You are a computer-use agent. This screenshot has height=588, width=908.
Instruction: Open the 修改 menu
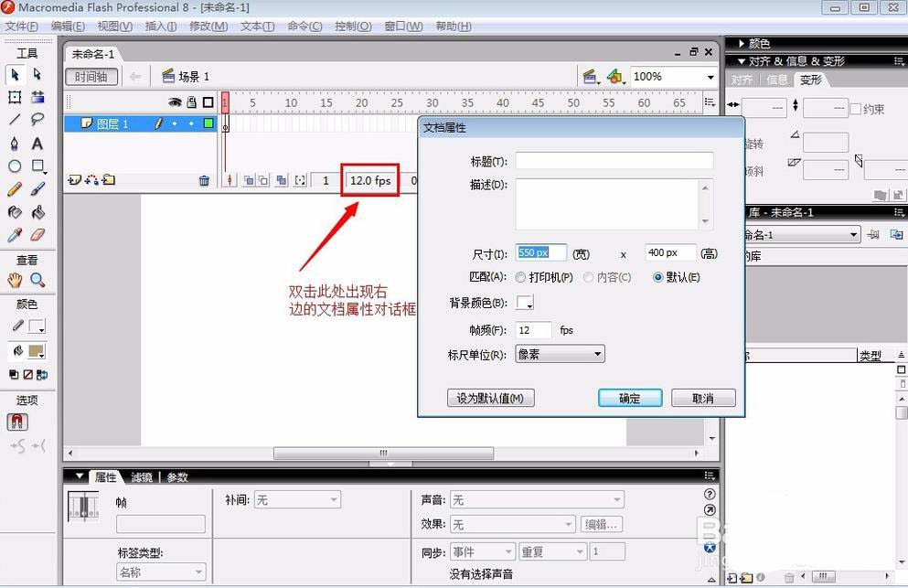(x=208, y=27)
